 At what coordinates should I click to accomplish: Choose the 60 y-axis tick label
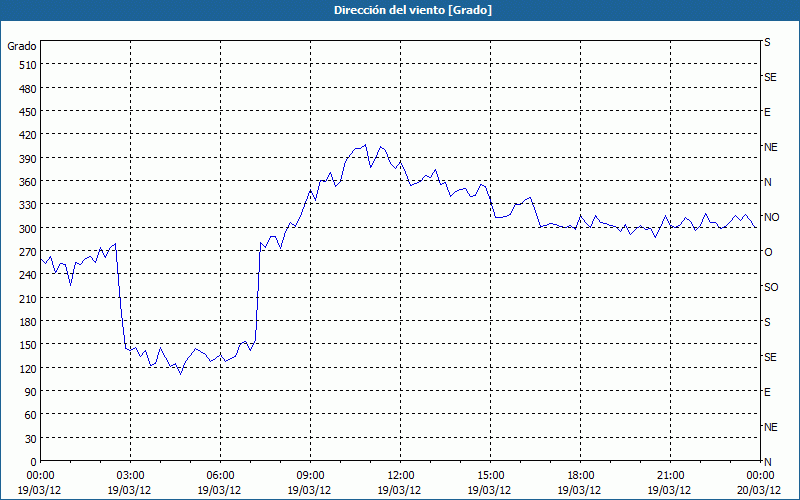(31, 415)
